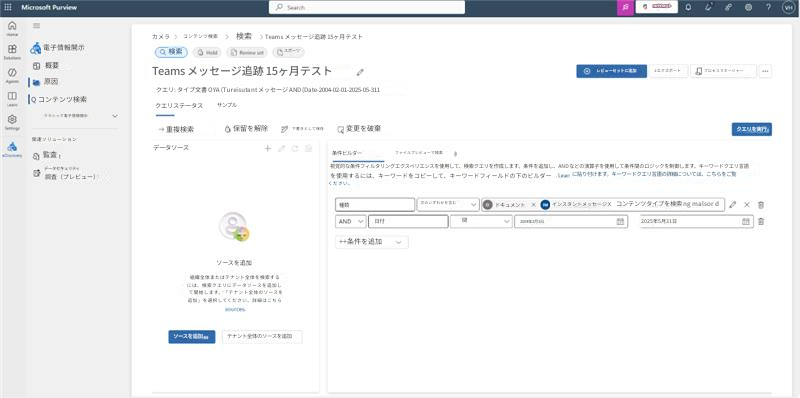Open the app launcher grid icon

pyautogui.click(x=8, y=7)
